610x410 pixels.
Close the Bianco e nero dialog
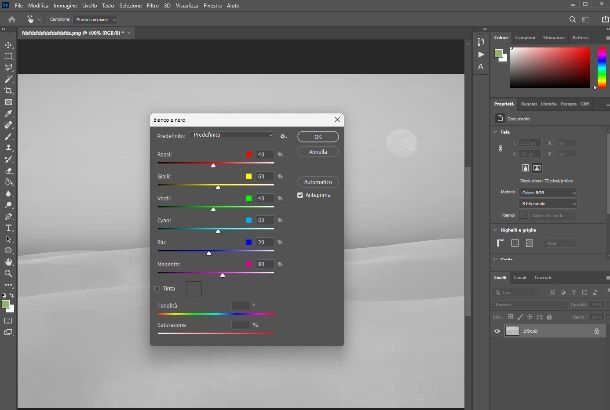click(x=337, y=120)
